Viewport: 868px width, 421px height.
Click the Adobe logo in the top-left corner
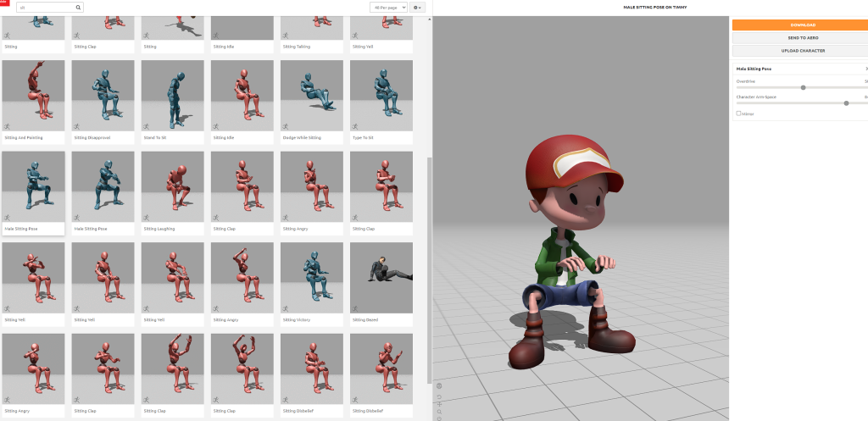point(3,3)
